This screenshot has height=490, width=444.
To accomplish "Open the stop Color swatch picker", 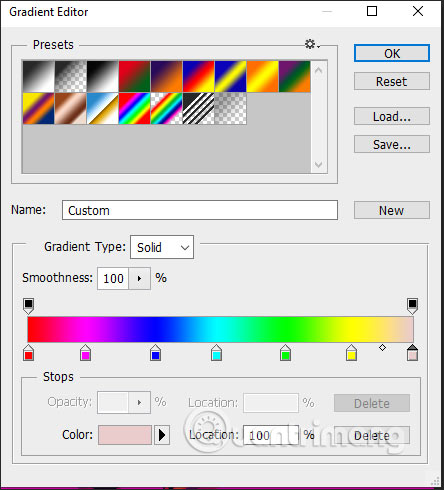I will click(x=125, y=435).
